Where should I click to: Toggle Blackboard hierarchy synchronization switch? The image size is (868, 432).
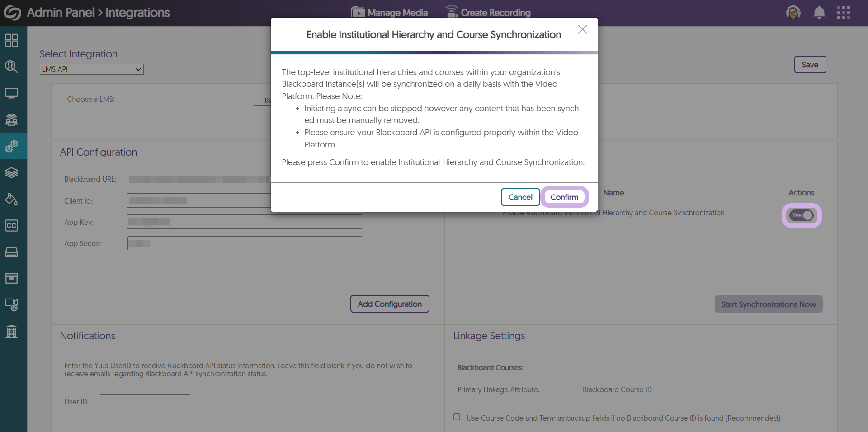click(802, 215)
